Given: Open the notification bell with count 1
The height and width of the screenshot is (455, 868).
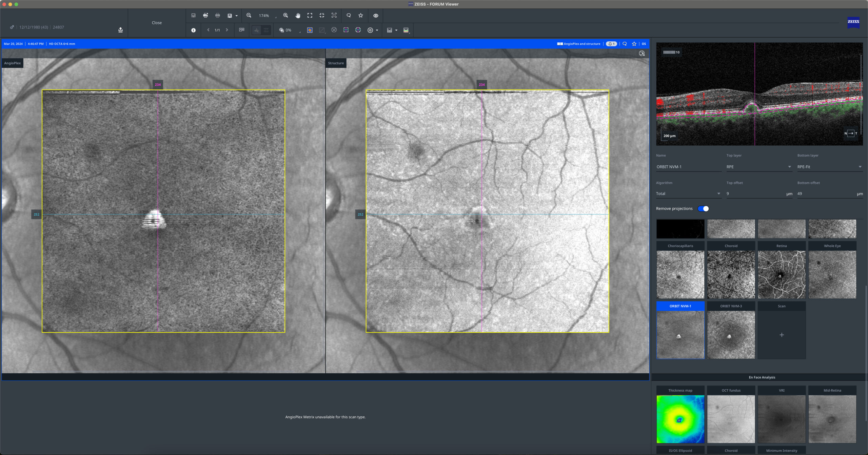Looking at the screenshot, I should click(x=611, y=44).
